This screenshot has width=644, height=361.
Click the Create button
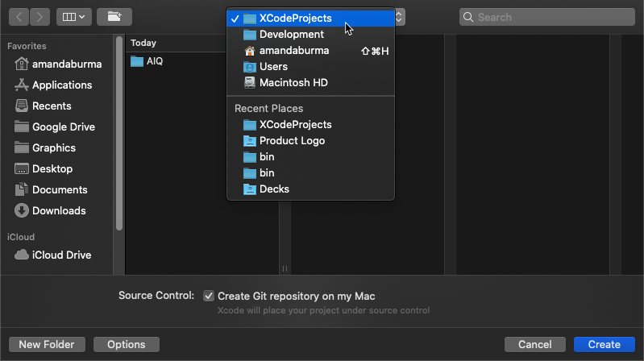(605, 344)
